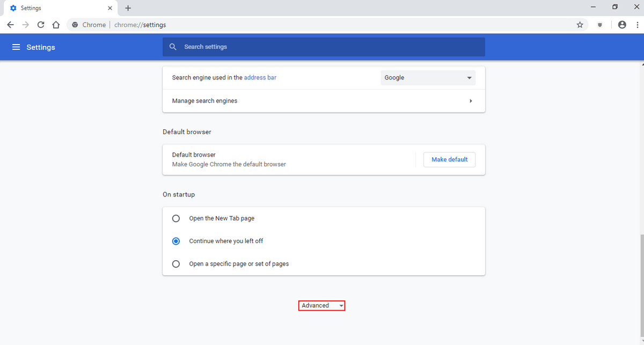The image size is (644, 345).
Task: Click the browser back arrow
Action: tap(10, 25)
